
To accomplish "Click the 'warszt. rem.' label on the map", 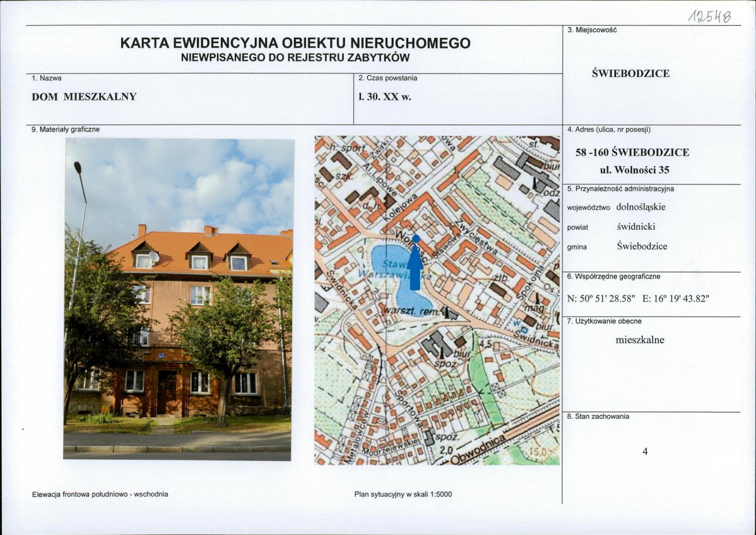I will 411,311.
